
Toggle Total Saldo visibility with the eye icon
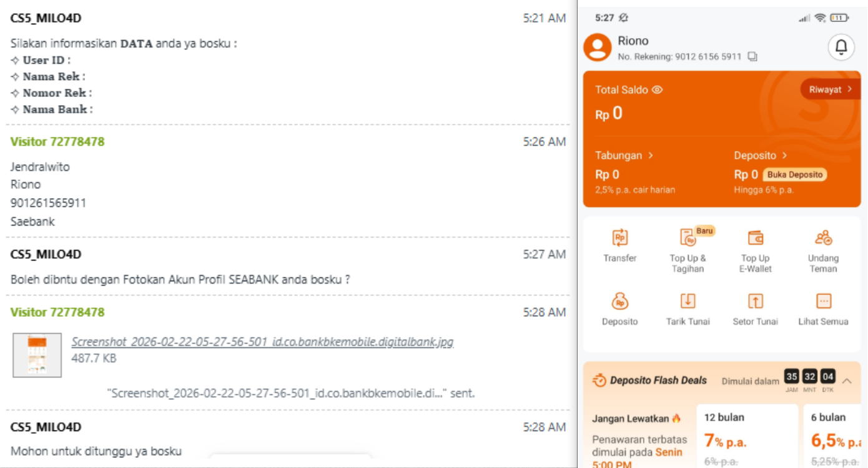pyautogui.click(x=657, y=90)
